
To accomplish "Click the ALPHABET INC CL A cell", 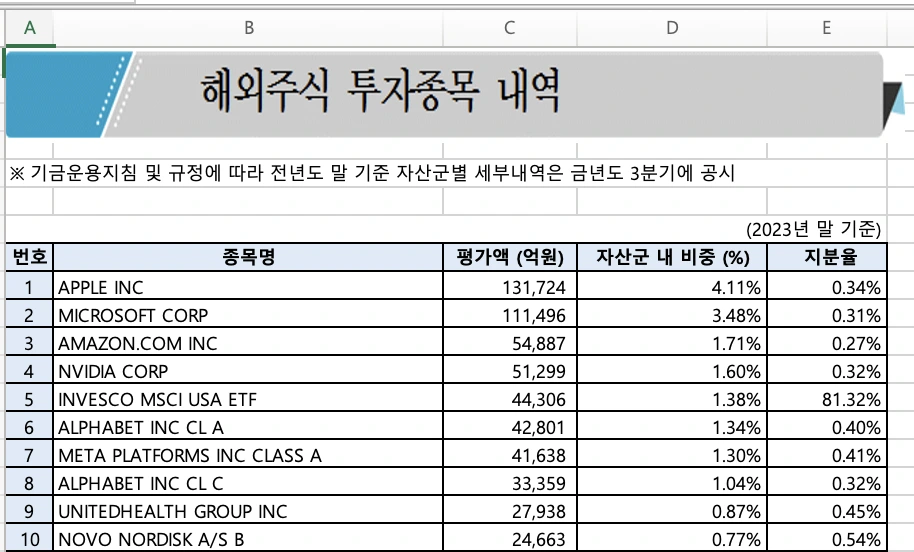I will (248, 426).
